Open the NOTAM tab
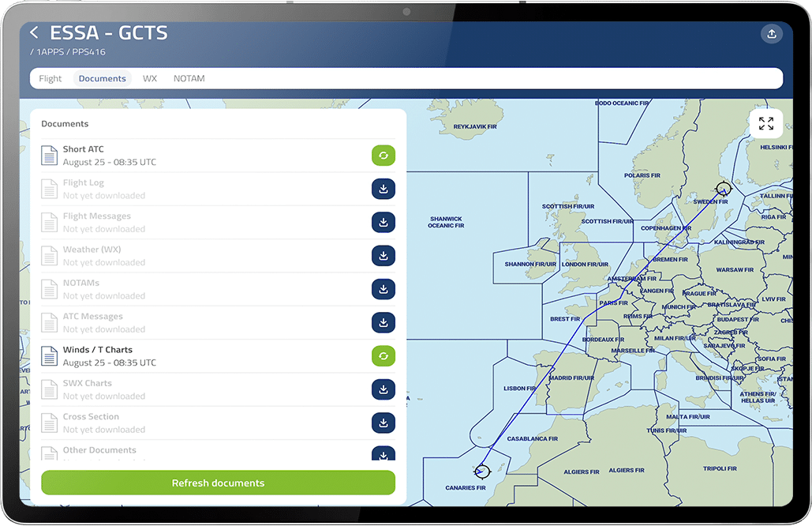 pos(189,79)
